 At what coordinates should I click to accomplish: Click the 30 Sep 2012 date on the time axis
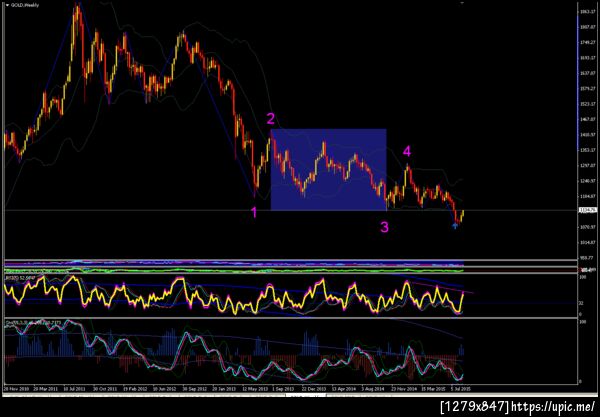[194, 388]
